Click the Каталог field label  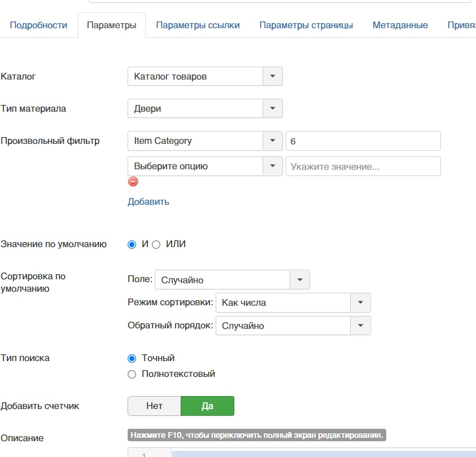(x=18, y=76)
